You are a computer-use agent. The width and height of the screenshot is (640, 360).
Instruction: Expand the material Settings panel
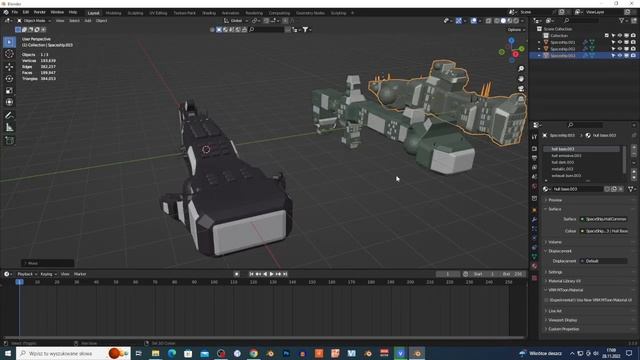tap(555, 272)
